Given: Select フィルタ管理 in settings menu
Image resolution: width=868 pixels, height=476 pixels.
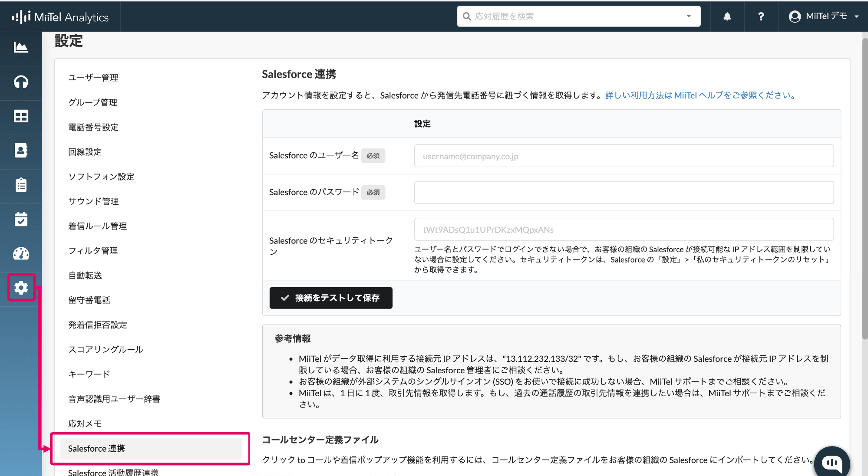Looking at the screenshot, I should [93, 251].
